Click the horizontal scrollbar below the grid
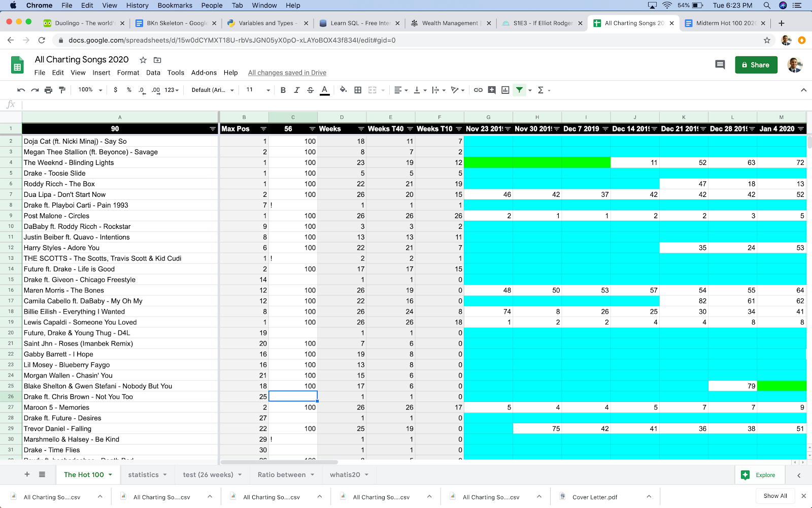 (279, 462)
